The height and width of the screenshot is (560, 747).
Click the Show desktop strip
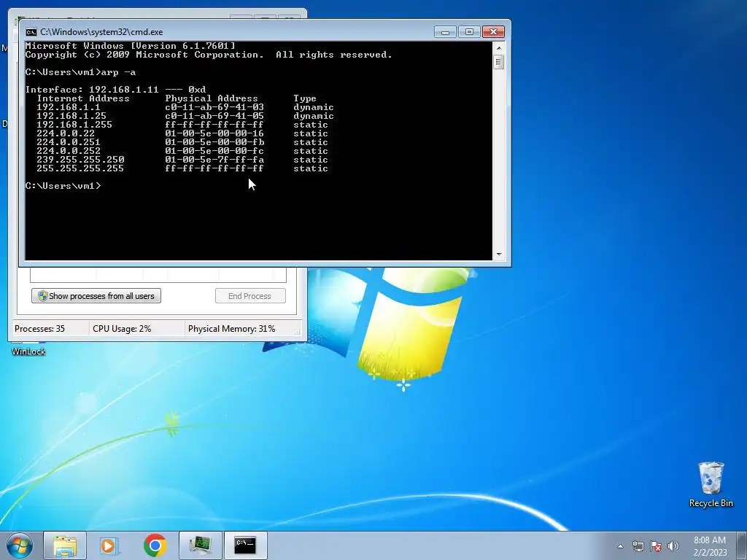click(x=742, y=545)
